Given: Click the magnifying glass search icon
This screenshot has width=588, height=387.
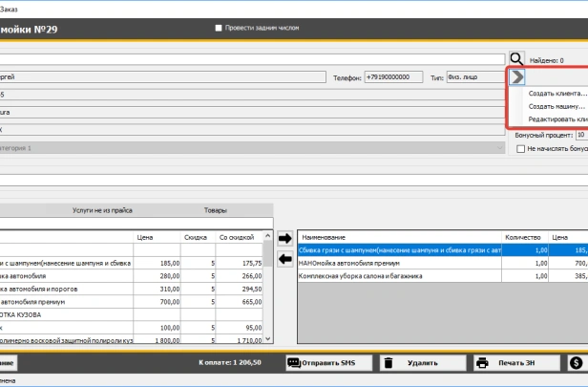Looking at the screenshot, I should tap(516, 59).
